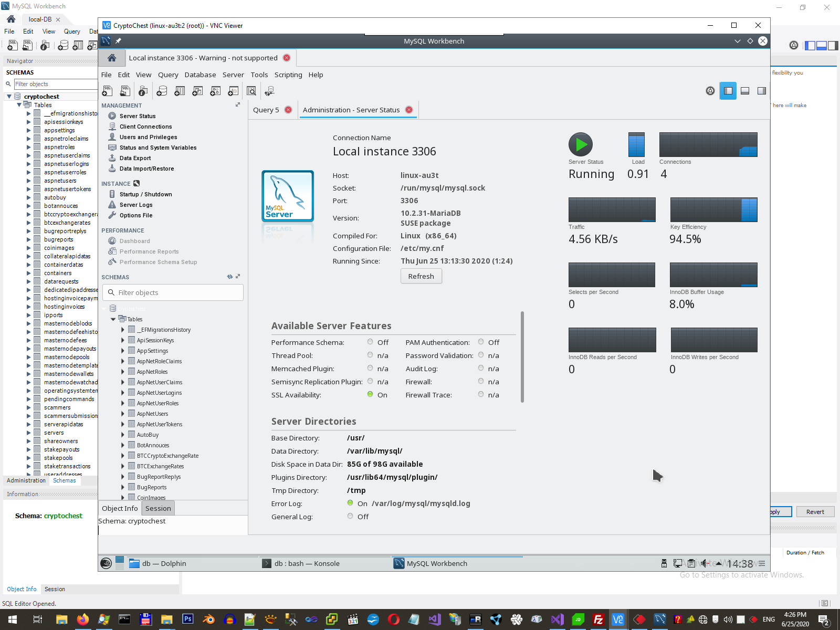Toggle the left sidebar in the VNC Workbench

tap(728, 91)
